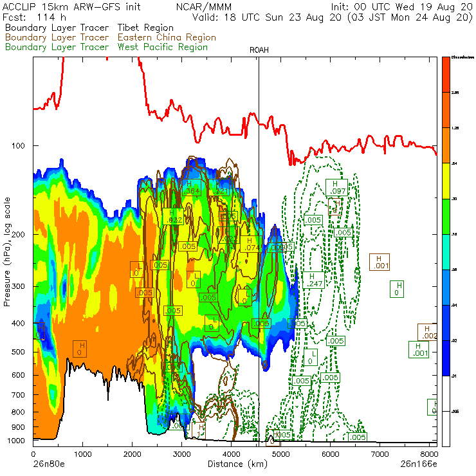The width and height of the screenshot is (476, 476).
Task: Click the Distance (km) axis title
Action: (237, 464)
